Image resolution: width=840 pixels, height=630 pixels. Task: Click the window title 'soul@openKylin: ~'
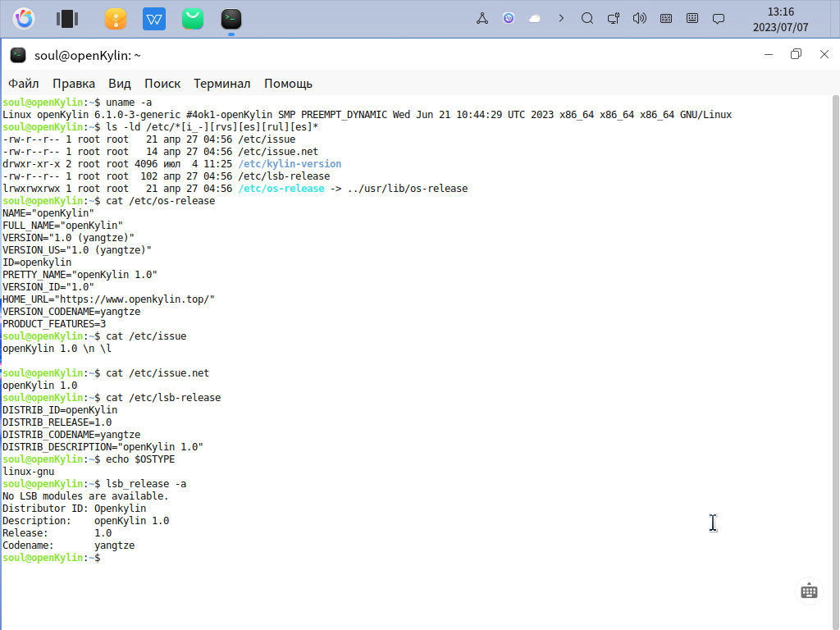87,55
